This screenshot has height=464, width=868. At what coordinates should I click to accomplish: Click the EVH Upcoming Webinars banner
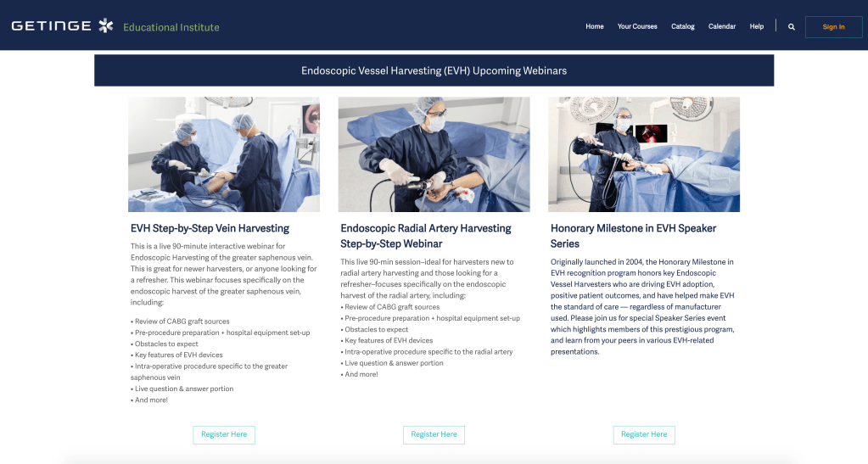[x=434, y=70]
